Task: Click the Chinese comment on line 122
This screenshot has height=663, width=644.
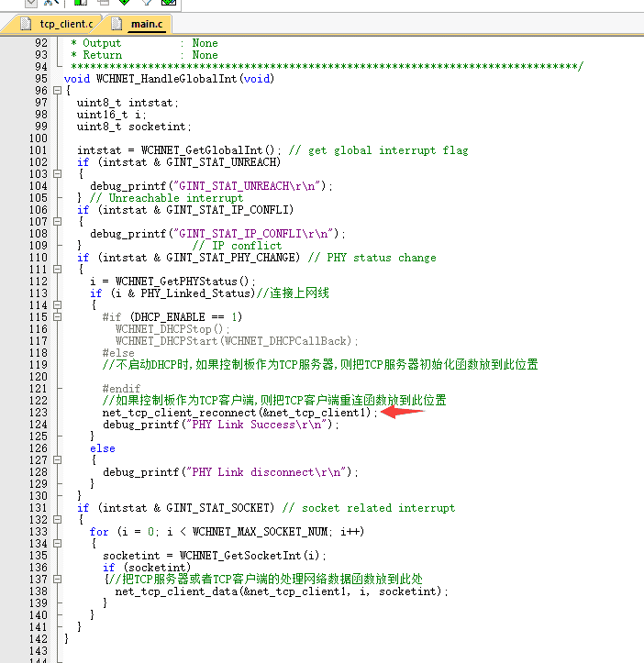Action: 274,401
